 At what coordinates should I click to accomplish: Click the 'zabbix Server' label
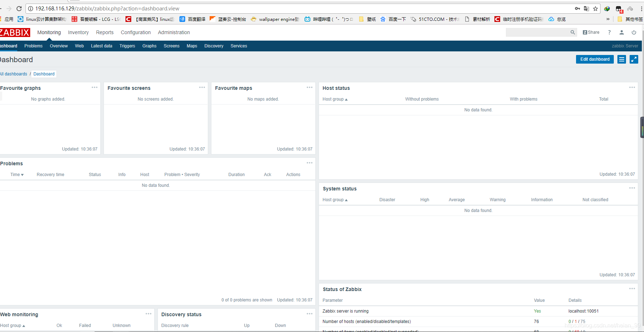tap(625, 46)
